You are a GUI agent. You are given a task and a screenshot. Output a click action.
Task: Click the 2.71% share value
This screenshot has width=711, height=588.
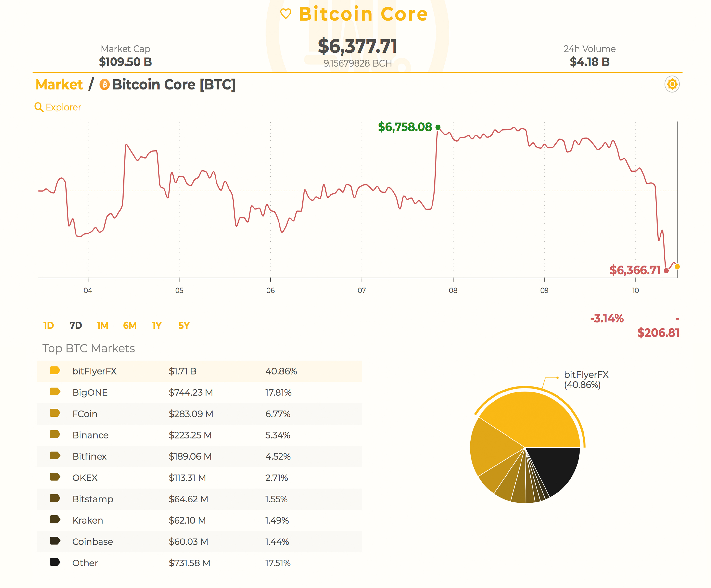277,478
